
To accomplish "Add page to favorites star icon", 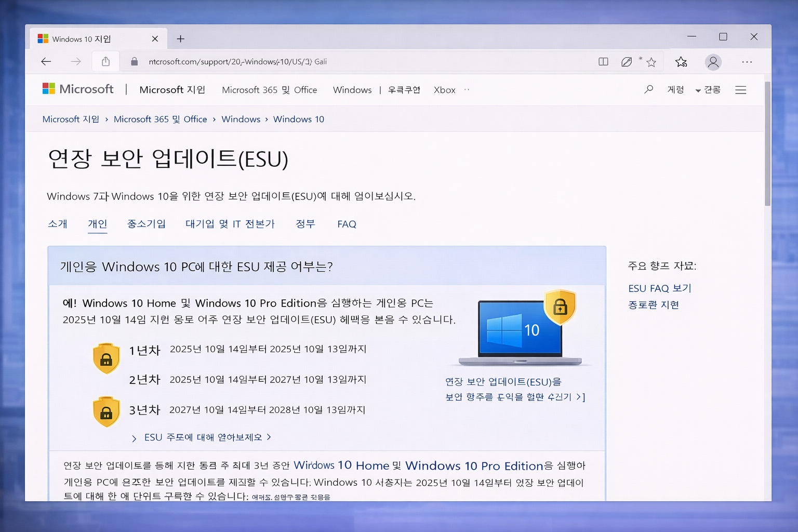I will point(651,62).
